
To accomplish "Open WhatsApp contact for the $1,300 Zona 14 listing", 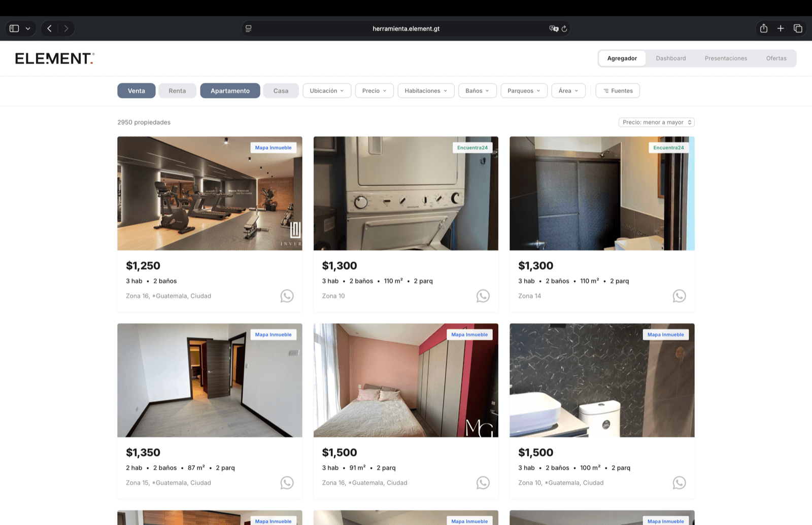I will (679, 296).
